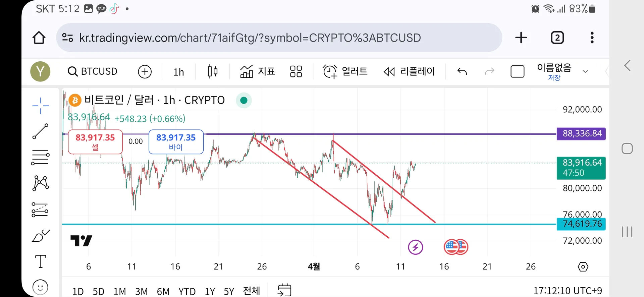
Task: Select the XABCD pattern tool
Action: click(x=40, y=183)
